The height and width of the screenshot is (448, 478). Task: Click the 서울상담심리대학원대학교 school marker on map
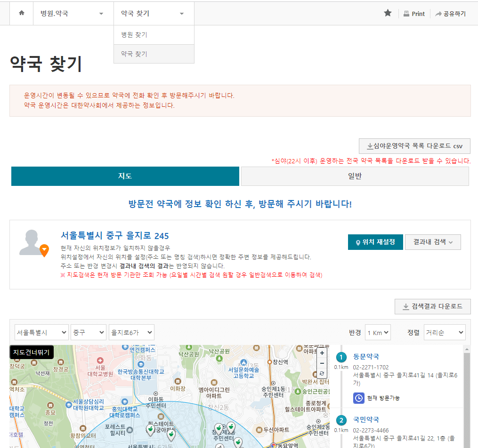69,405
